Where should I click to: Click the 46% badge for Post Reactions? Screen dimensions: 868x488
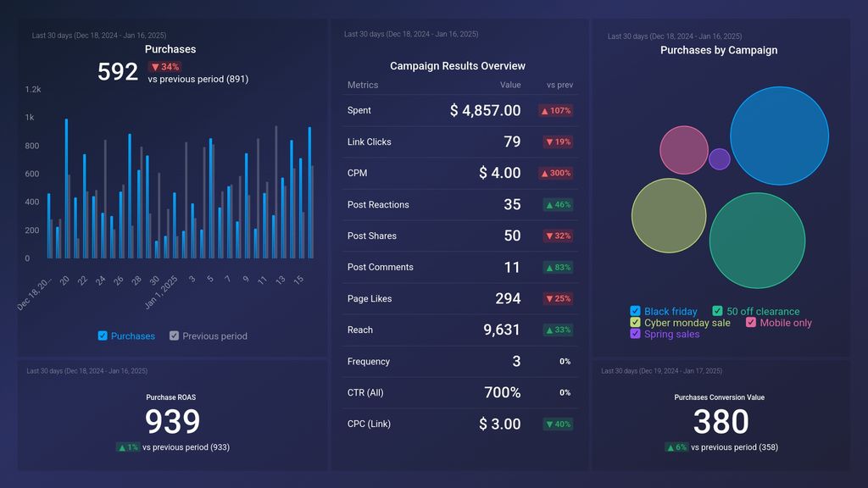pos(558,205)
